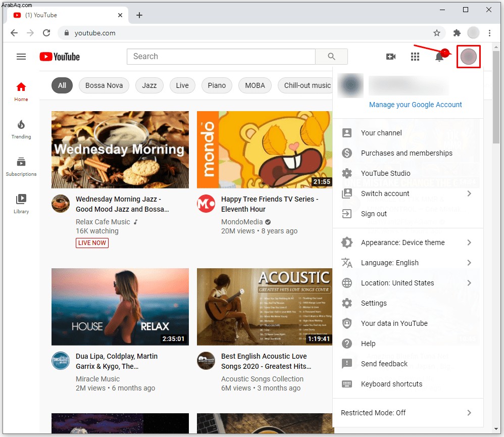Click the search magnifier button

pos(331,57)
